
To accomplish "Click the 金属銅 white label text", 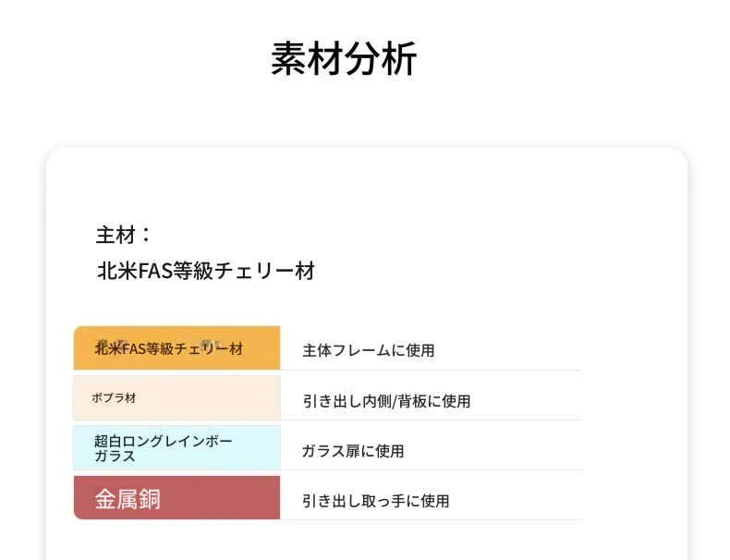I will point(128,499).
